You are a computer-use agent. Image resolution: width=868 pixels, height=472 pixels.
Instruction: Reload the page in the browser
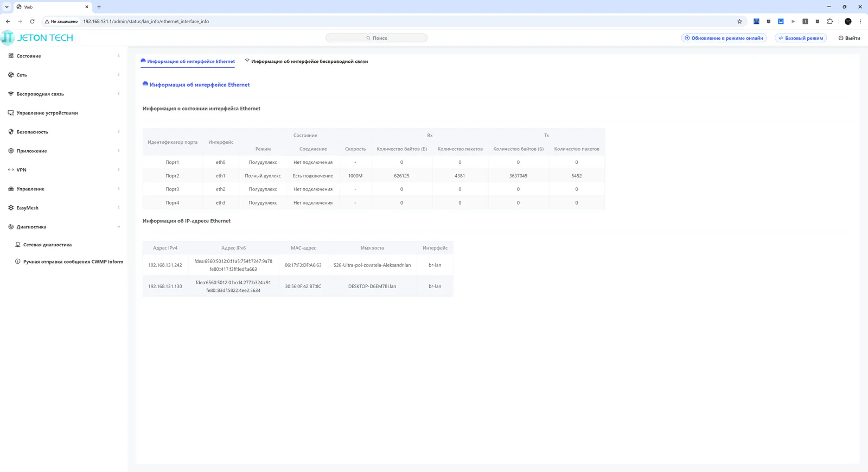click(32, 22)
